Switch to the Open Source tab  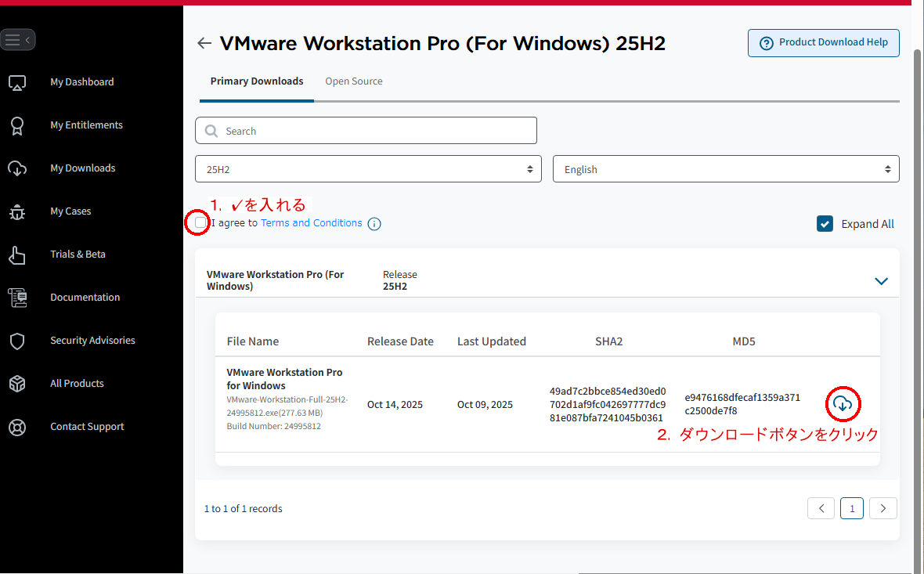pyautogui.click(x=354, y=81)
